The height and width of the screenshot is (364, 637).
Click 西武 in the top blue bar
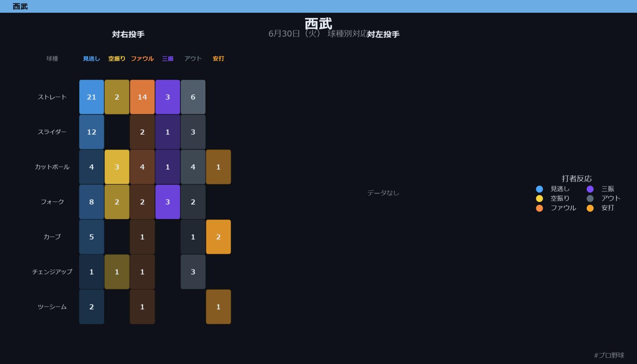point(20,6)
